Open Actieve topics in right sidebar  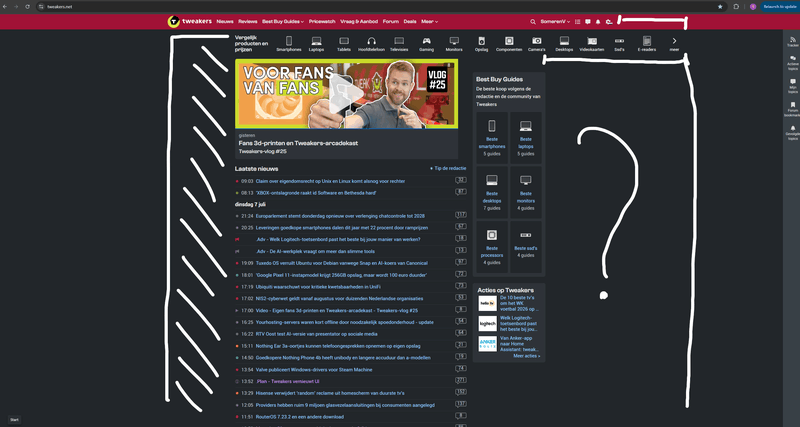[x=793, y=63]
